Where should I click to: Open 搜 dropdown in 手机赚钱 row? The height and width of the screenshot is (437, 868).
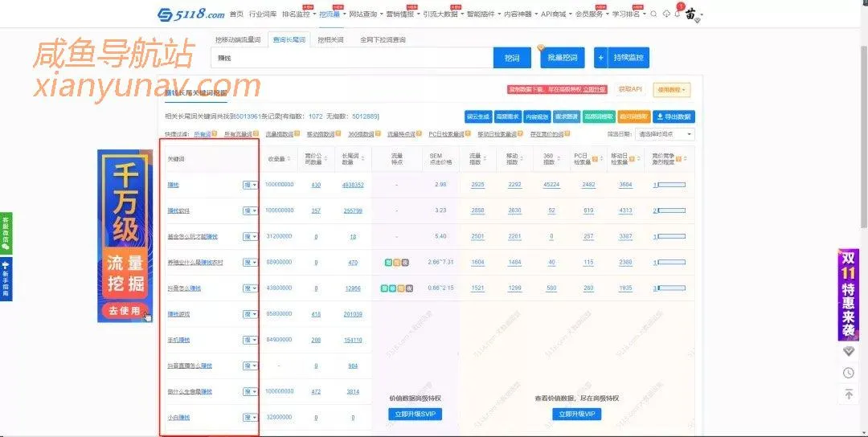pyautogui.click(x=250, y=340)
